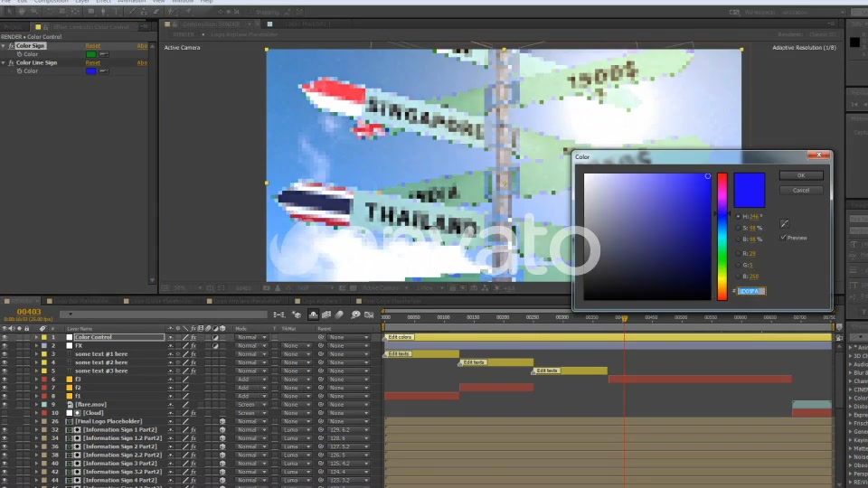868x488 pixels.
Task: Toggle Hide Shy Layers in the timeline header
Action: pyautogui.click(x=313, y=314)
